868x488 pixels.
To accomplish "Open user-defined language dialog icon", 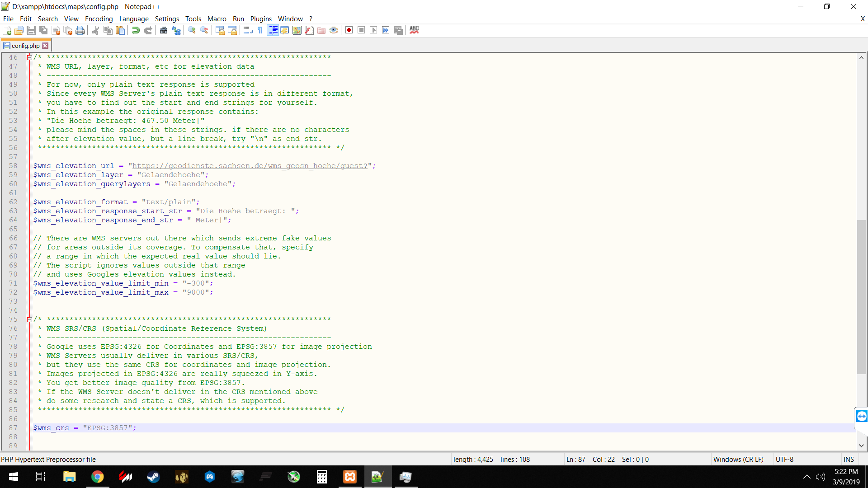I will pyautogui.click(x=285, y=30).
